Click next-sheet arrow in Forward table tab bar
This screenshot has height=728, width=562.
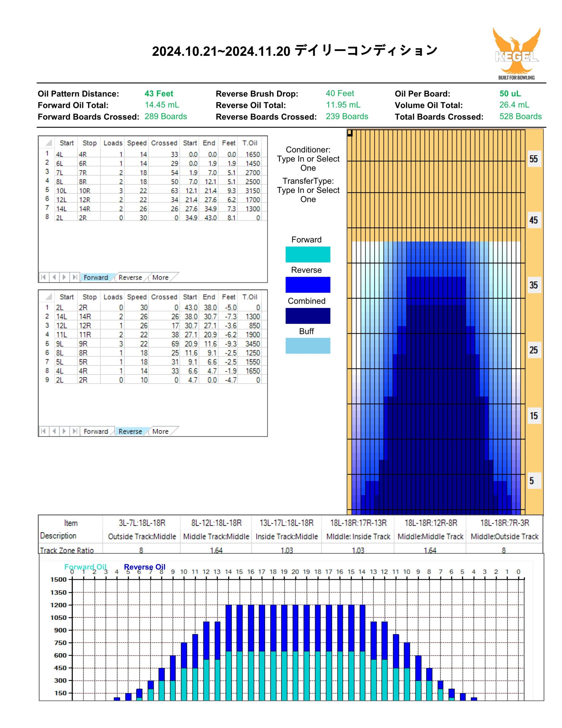coord(64,277)
